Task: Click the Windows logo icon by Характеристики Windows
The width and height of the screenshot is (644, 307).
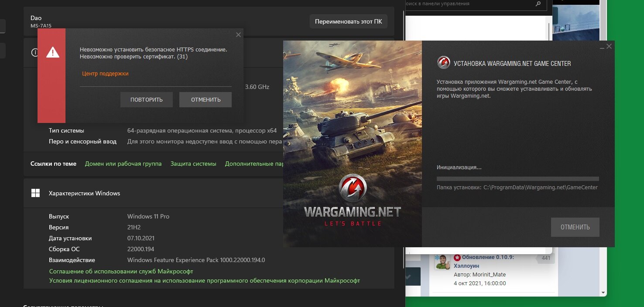Action: (x=36, y=193)
